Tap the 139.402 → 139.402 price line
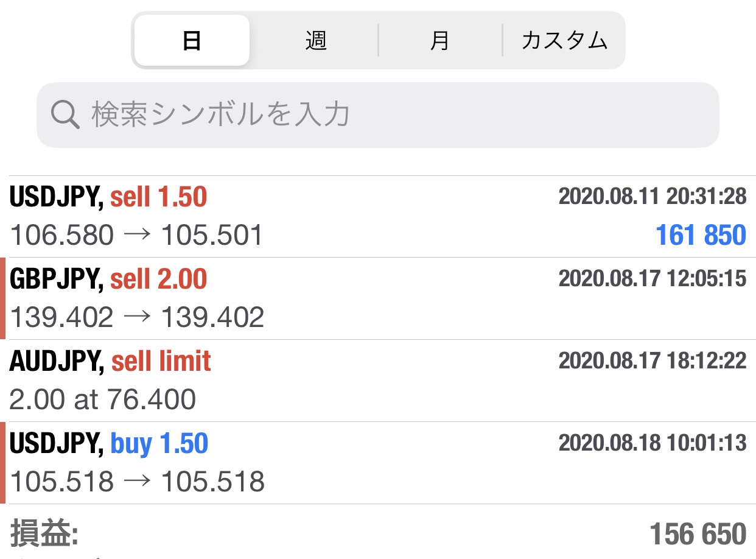This screenshot has width=756, height=559. pos(137,318)
